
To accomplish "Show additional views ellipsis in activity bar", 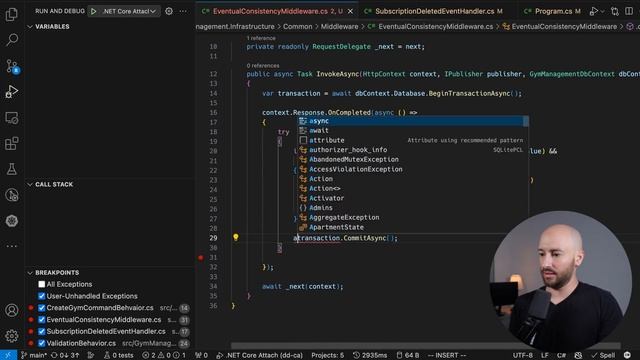I will pyautogui.click(x=11, y=246).
